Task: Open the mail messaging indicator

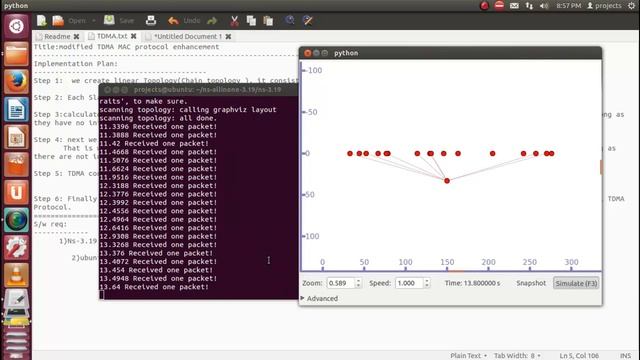Action: (x=514, y=6)
